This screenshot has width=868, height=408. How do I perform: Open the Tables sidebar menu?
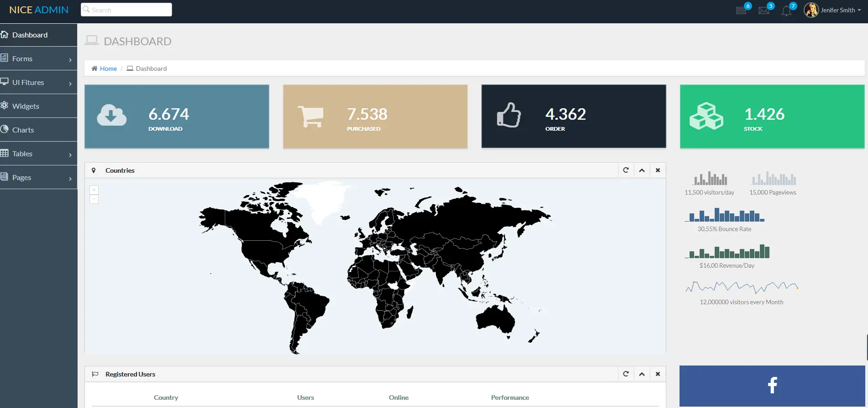(x=38, y=154)
